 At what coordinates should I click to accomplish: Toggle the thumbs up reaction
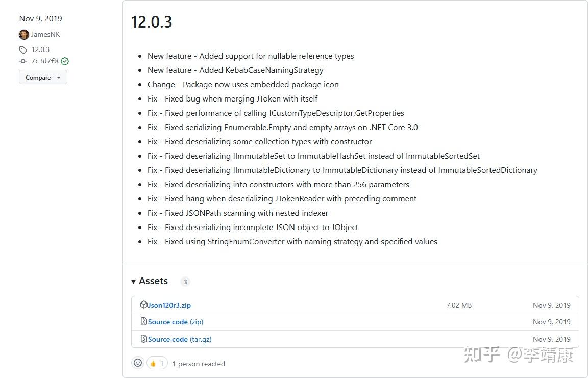pos(157,363)
